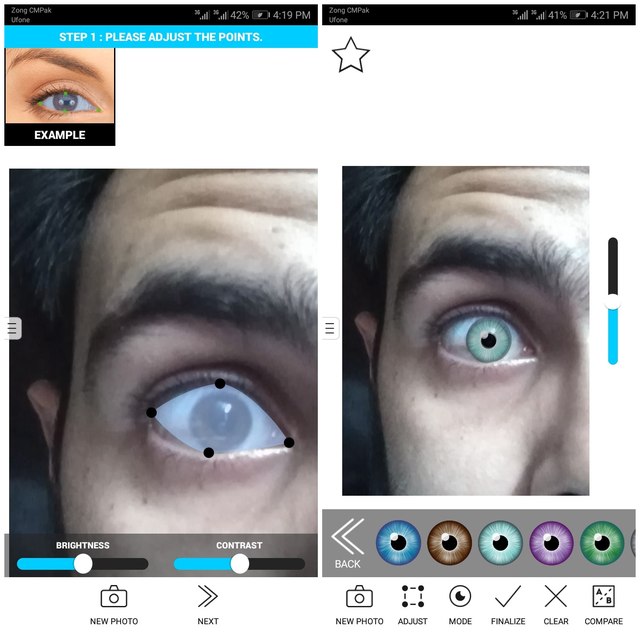
Task: Select the green eye color
Action: (x=602, y=542)
